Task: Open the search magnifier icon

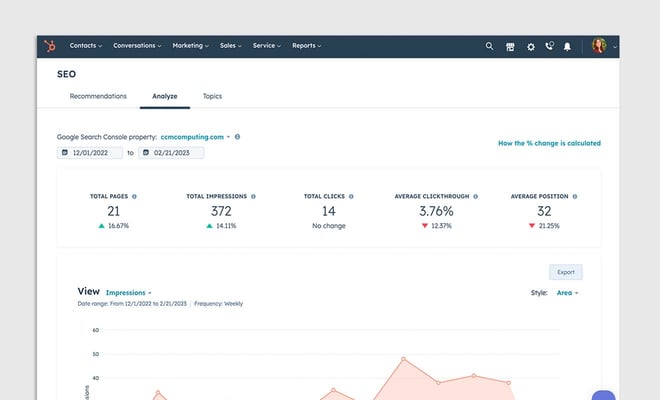Action: click(489, 46)
